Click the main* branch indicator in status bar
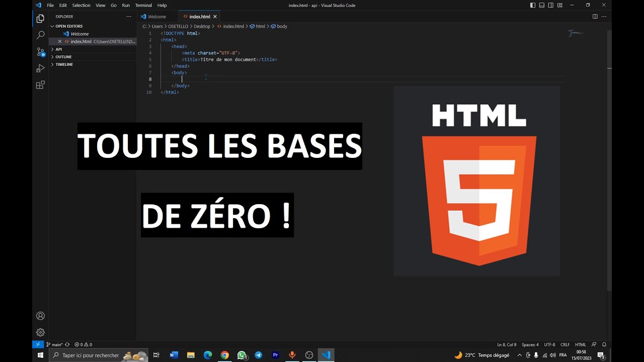The image size is (644, 362). (55, 344)
